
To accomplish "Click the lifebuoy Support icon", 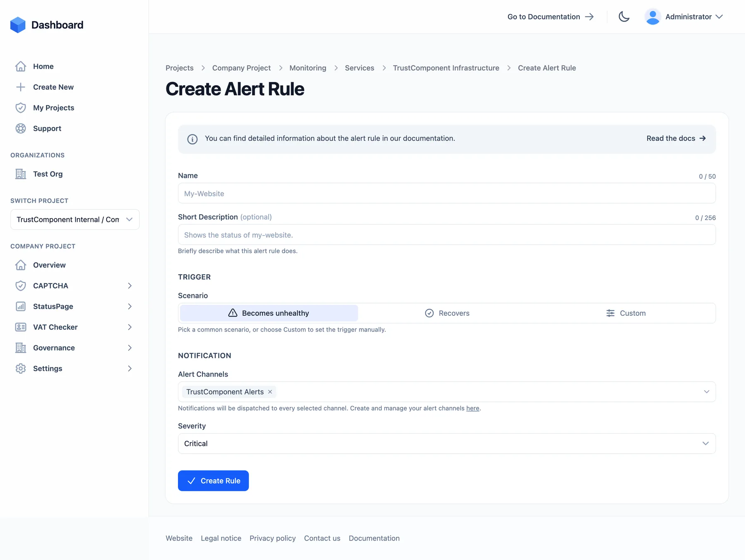I will [21, 128].
